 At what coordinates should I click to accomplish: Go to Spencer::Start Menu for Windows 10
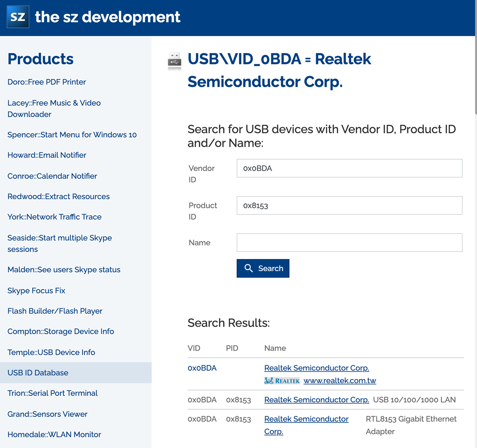72,135
